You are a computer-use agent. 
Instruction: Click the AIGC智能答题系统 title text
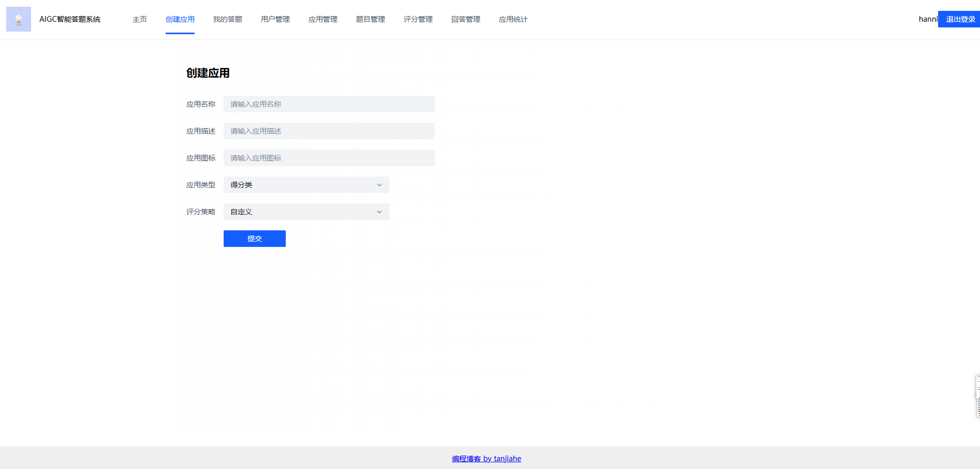[70, 19]
